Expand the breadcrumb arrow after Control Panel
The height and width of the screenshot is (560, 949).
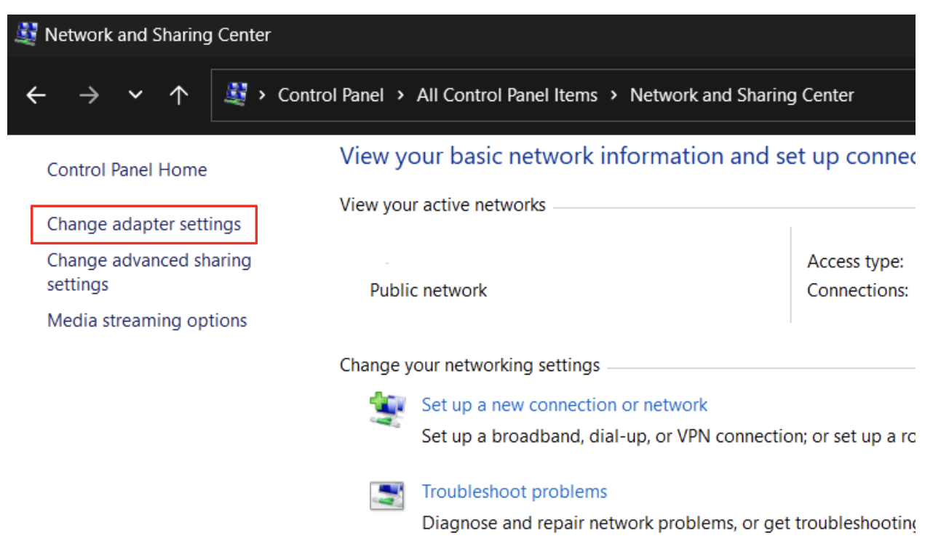coord(400,95)
